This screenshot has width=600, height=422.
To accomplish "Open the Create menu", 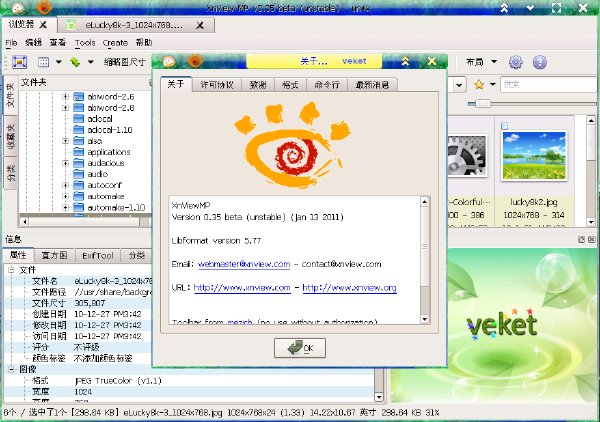I will pos(115,42).
